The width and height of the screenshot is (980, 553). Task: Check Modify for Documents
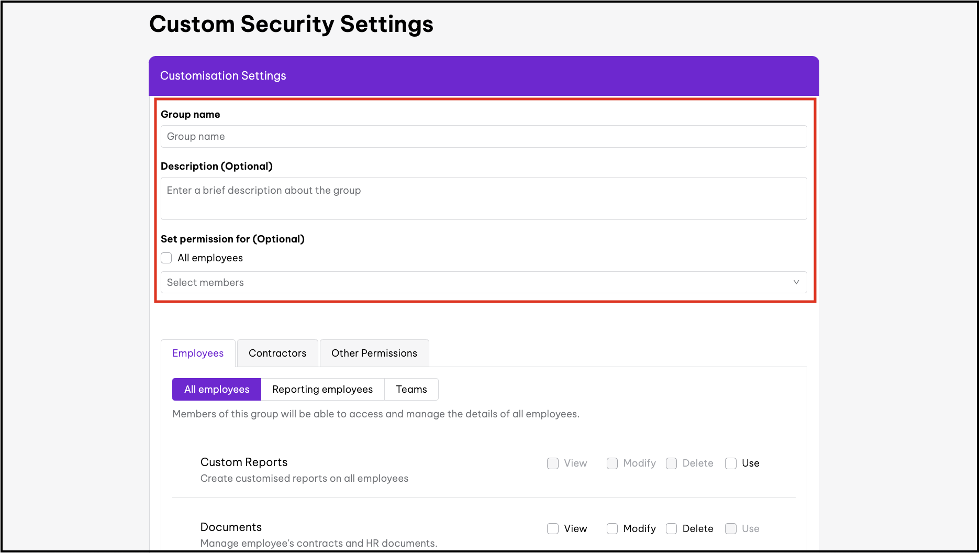point(612,529)
